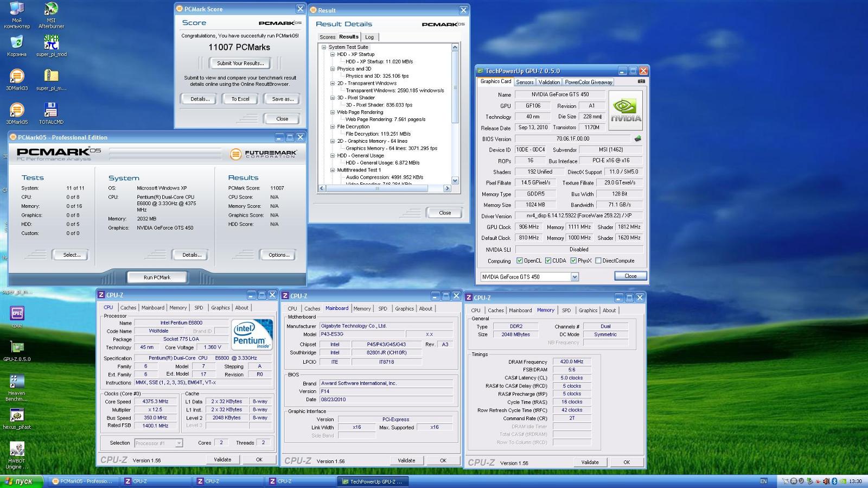Select the super_pi_mod desktop icon
868x488 pixels.
tap(51, 46)
